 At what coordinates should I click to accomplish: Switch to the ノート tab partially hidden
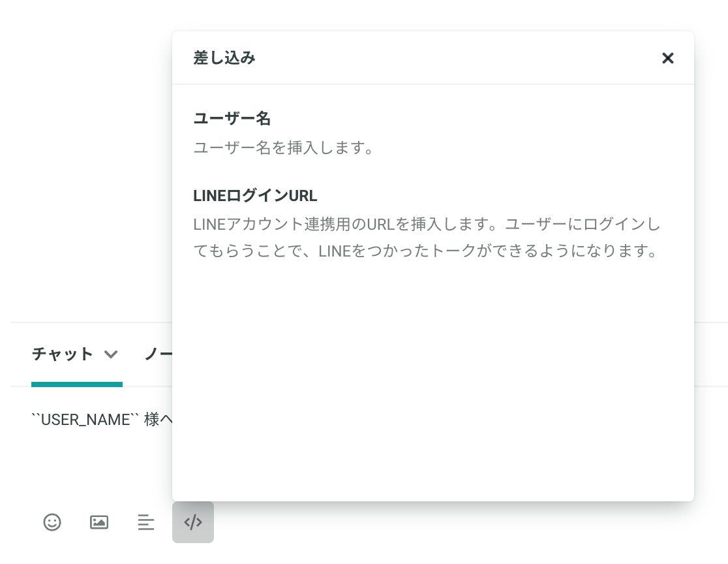tap(159, 354)
